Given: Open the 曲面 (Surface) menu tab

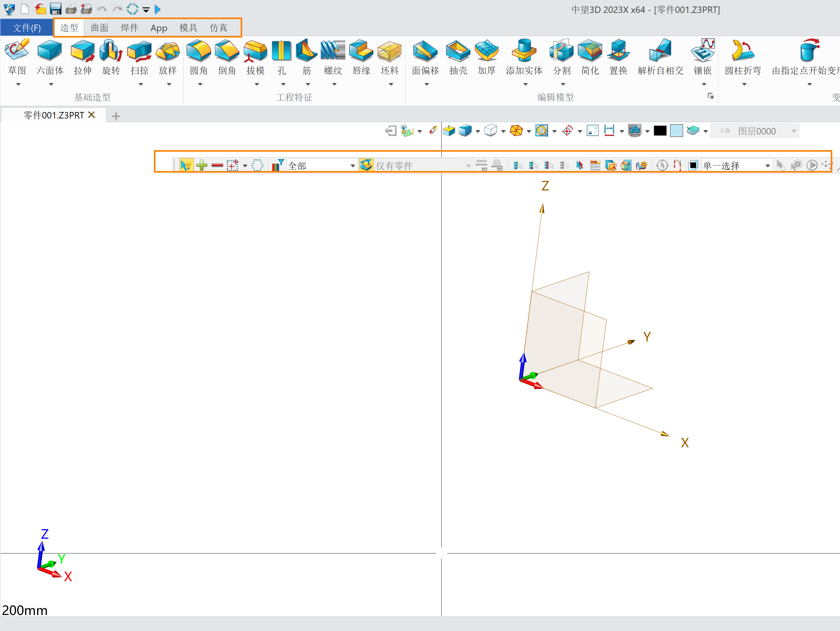Looking at the screenshot, I should tap(98, 27).
